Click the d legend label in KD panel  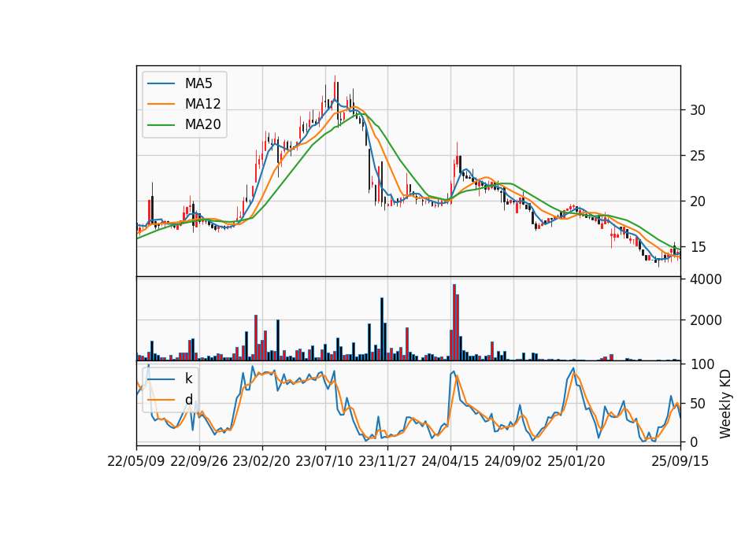tap(188, 400)
